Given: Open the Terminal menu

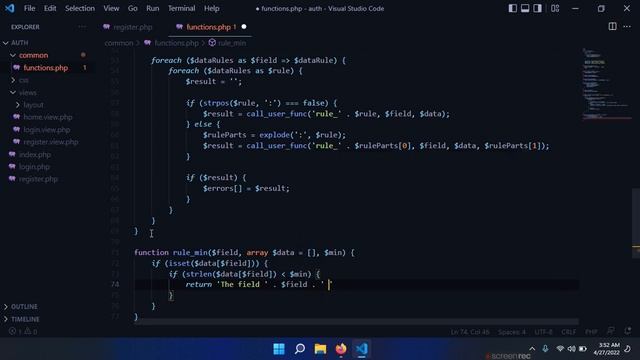Looking at the screenshot, I should [181, 8].
